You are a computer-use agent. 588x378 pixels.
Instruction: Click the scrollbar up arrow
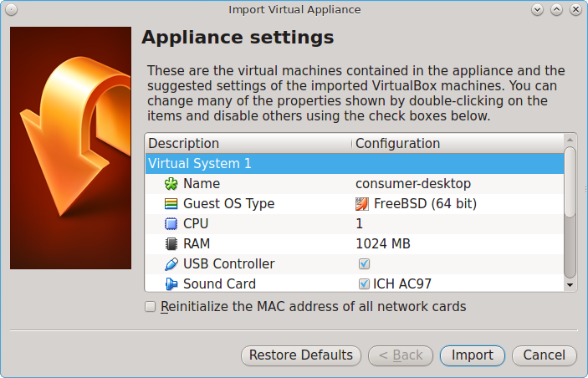(x=570, y=140)
